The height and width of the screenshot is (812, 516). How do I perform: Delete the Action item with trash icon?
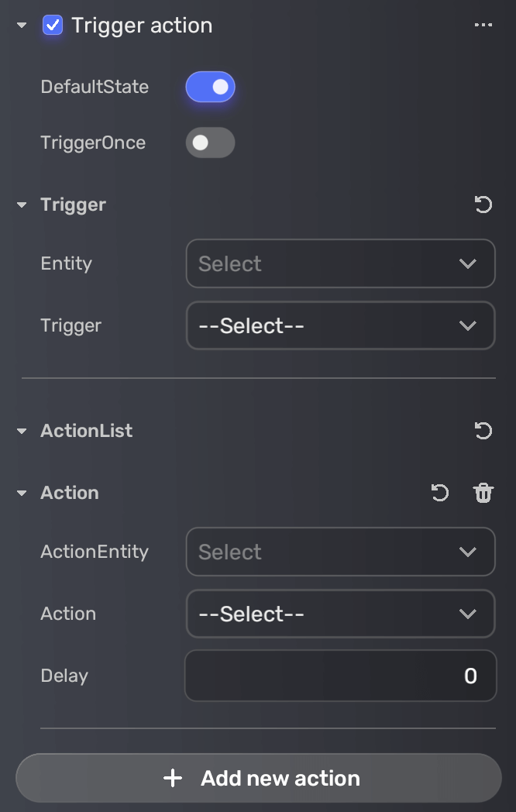(x=483, y=493)
